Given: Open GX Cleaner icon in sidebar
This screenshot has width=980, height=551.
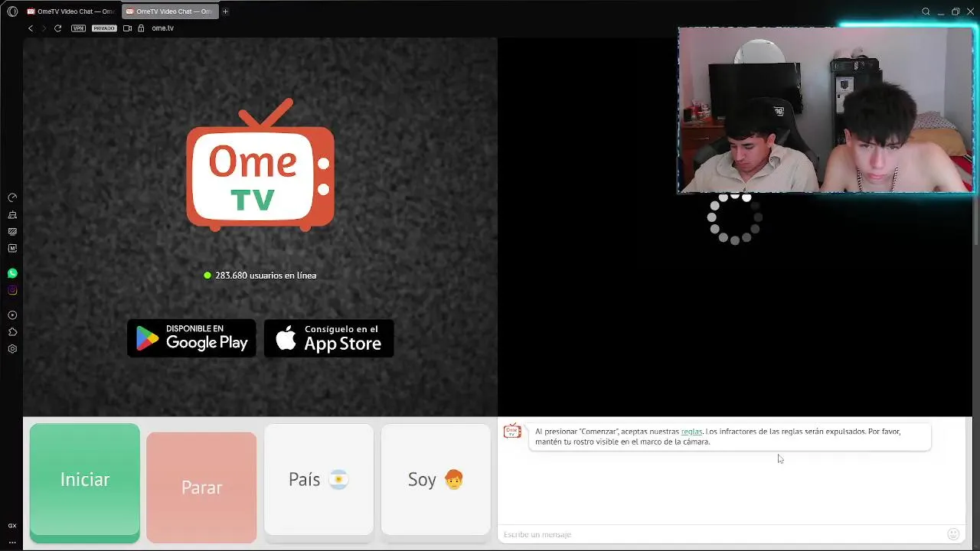Looking at the screenshot, I should coord(12,215).
